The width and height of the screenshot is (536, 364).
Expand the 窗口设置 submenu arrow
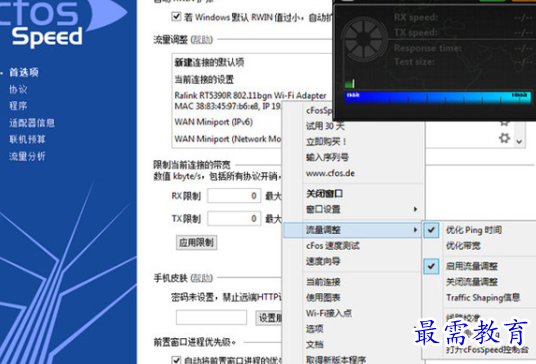[415, 209]
